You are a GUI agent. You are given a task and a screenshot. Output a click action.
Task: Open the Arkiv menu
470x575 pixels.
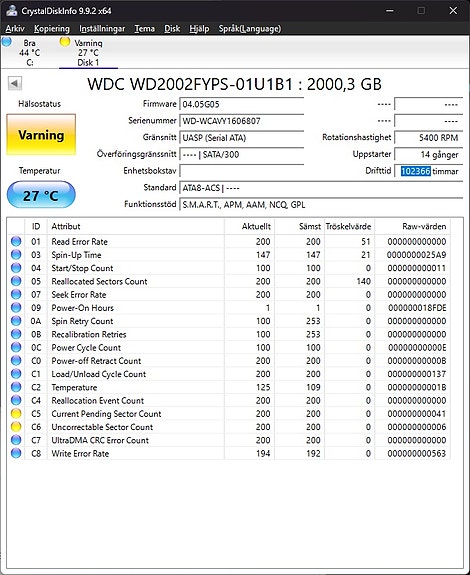pyautogui.click(x=15, y=29)
